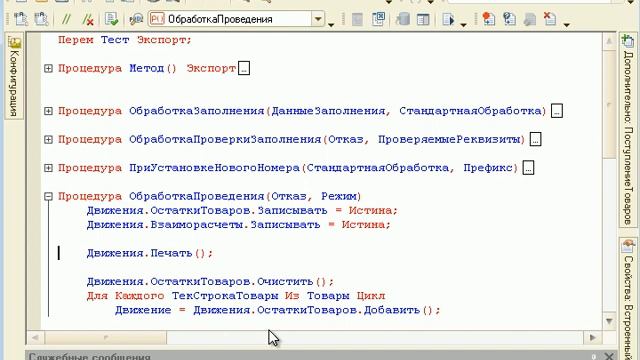Close the Служебные сообщения panel
Screen dimensions: 640x360
[609, 356]
